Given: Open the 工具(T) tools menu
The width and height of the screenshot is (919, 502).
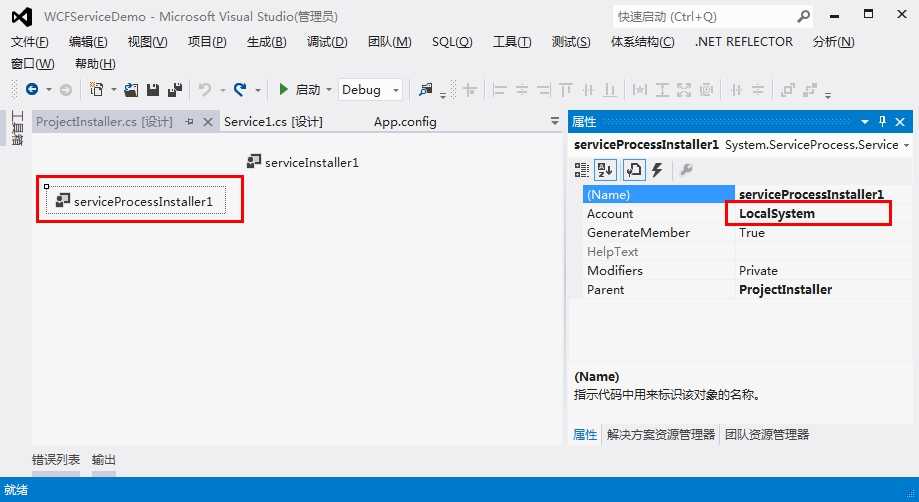Looking at the screenshot, I should click(512, 42).
